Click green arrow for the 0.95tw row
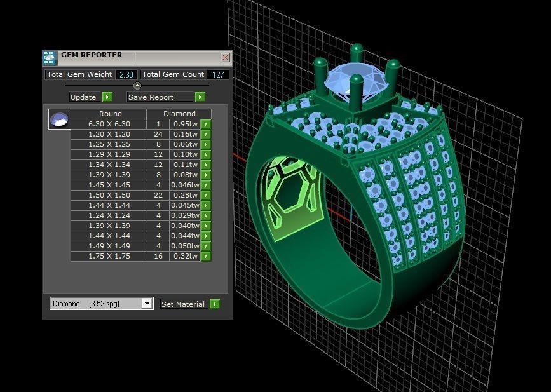 coord(206,124)
